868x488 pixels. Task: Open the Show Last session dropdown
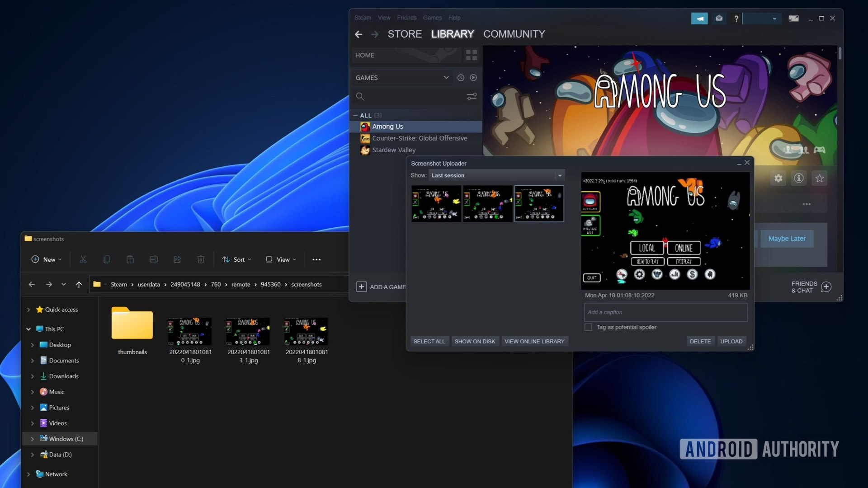coord(560,175)
